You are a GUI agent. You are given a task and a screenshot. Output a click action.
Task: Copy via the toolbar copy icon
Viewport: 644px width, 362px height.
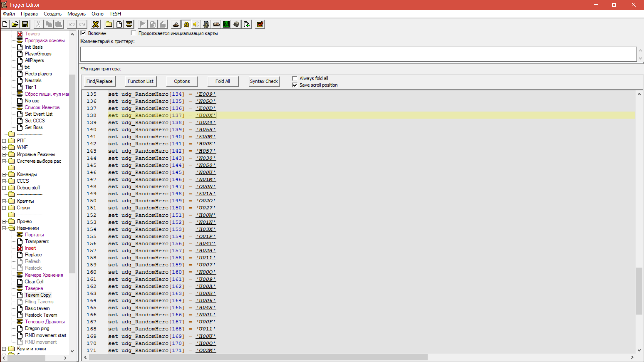point(49,24)
